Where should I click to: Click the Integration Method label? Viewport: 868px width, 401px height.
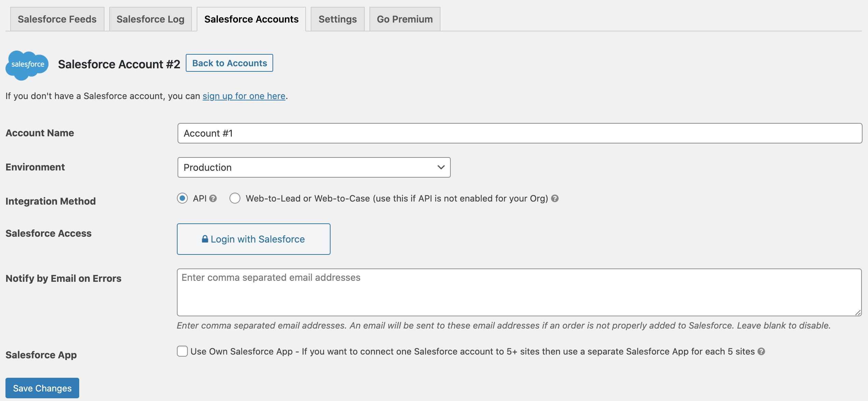[51, 201]
